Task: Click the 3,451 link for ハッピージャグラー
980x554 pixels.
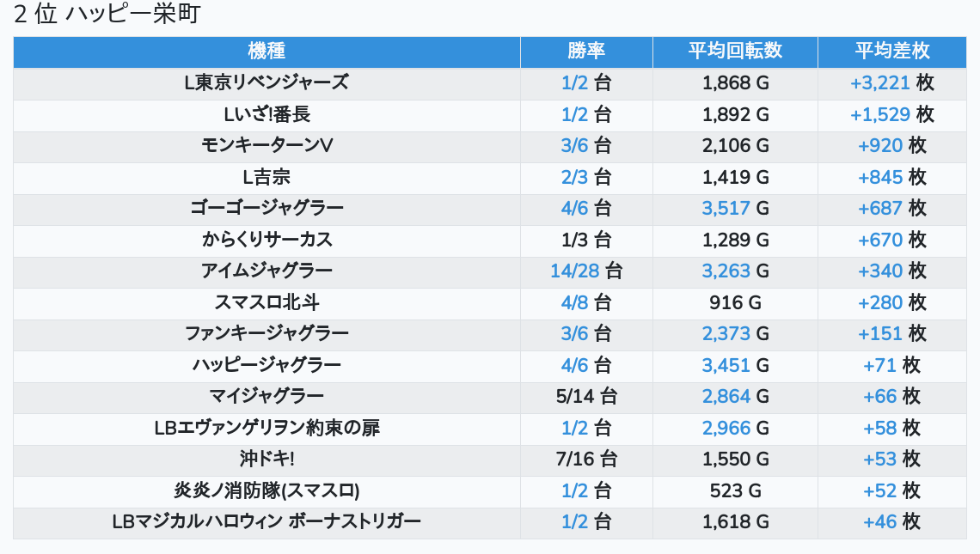Action: (x=726, y=366)
